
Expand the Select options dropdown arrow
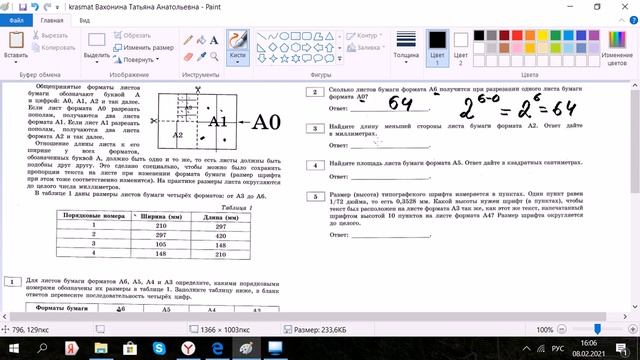click(97, 62)
